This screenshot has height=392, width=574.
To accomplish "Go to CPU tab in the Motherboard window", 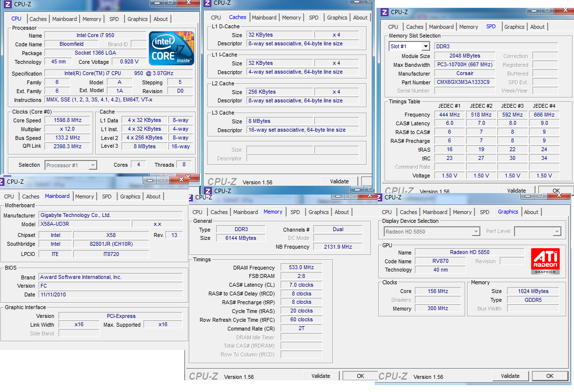I will click(x=9, y=197).
